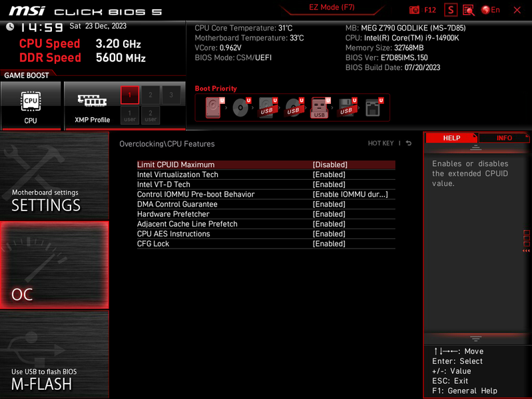Screen dimensions: 532x399
Task: Select the hard disk boot device icon
Action: click(214, 107)
